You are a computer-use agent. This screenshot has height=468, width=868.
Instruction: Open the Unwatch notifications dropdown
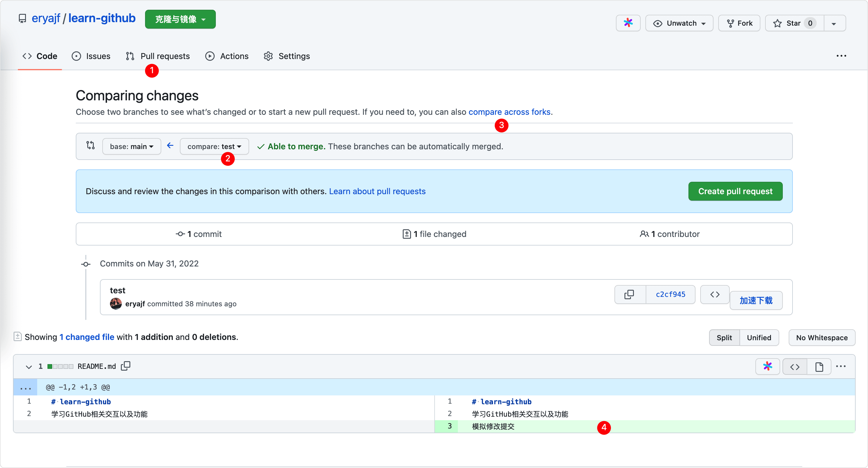pyautogui.click(x=679, y=23)
